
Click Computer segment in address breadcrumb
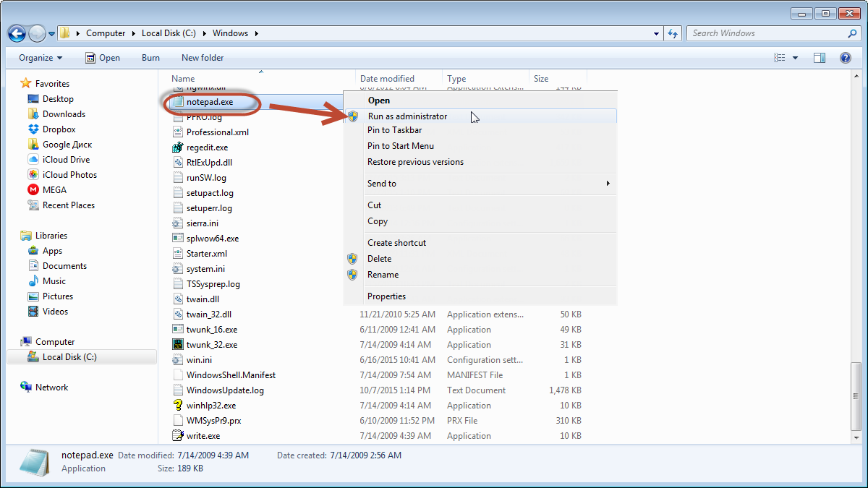click(106, 33)
